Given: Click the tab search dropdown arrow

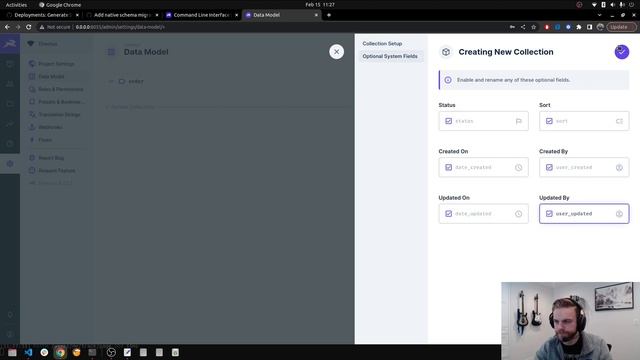Looking at the screenshot, I should pos(599,15).
